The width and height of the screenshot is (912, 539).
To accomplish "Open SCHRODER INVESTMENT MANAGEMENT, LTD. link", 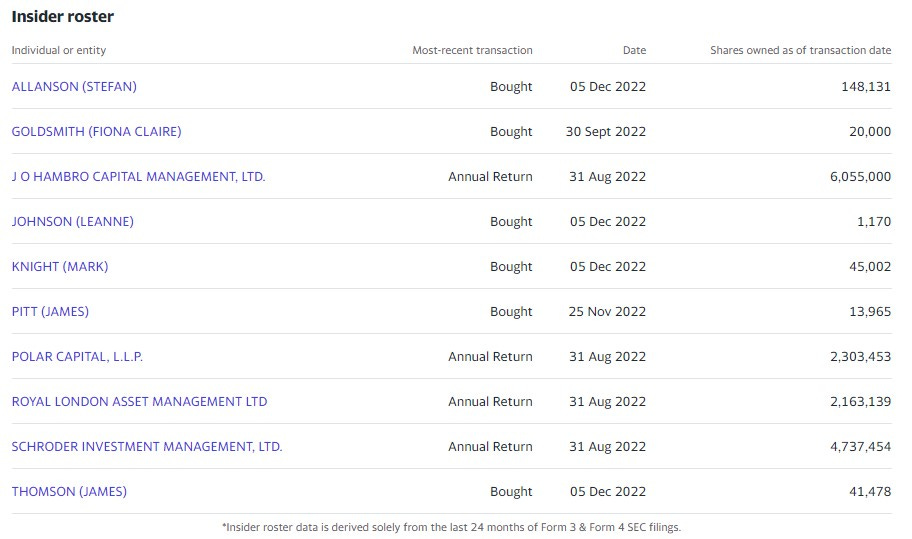I will point(147,447).
